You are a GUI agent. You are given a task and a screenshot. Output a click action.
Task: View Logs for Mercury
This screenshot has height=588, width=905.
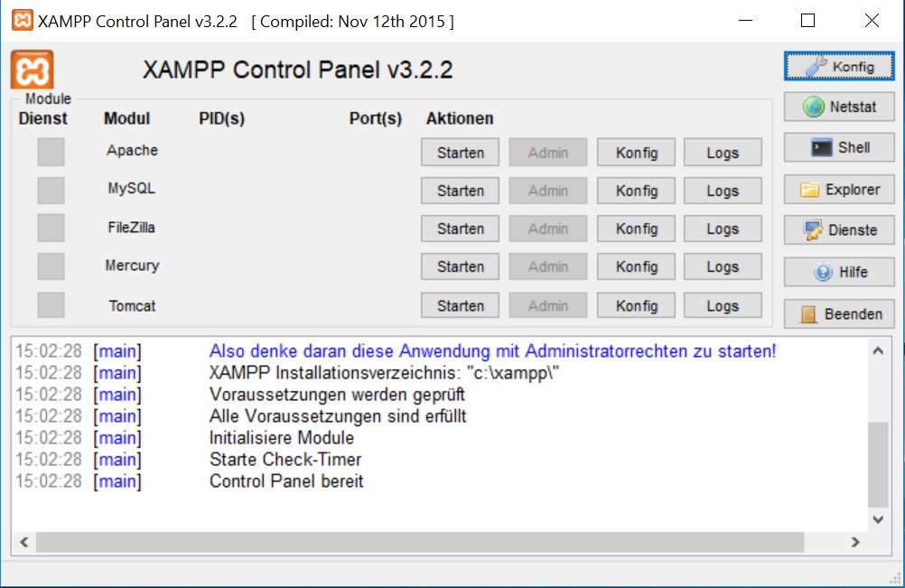tap(723, 266)
